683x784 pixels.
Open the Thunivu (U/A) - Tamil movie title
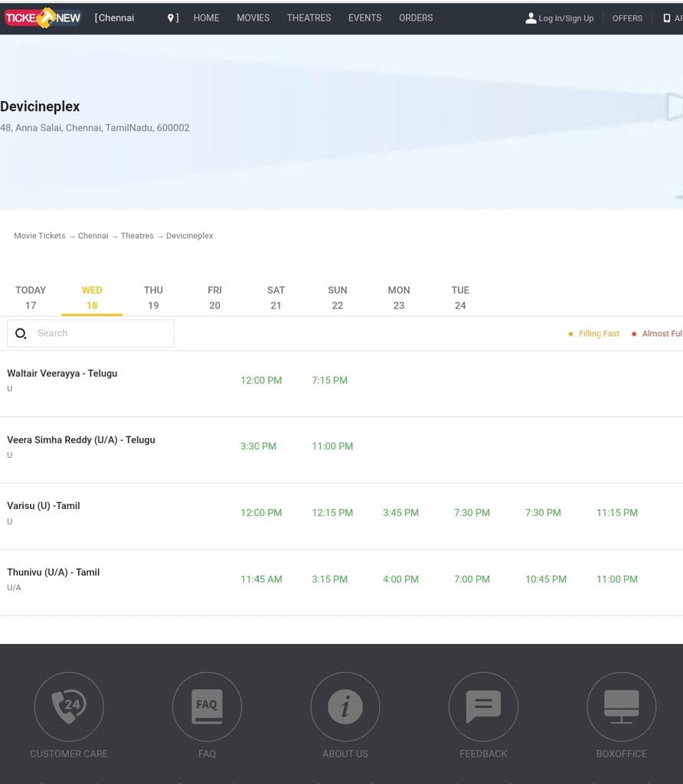[x=54, y=573]
